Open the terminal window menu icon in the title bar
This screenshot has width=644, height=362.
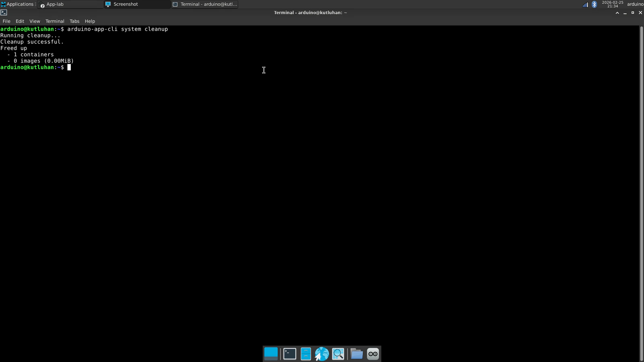tap(4, 12)
